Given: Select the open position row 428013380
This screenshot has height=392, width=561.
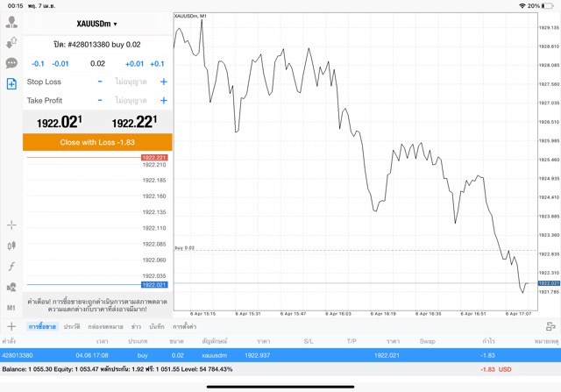Looking at the screenshot, I should tap(280, 355).
